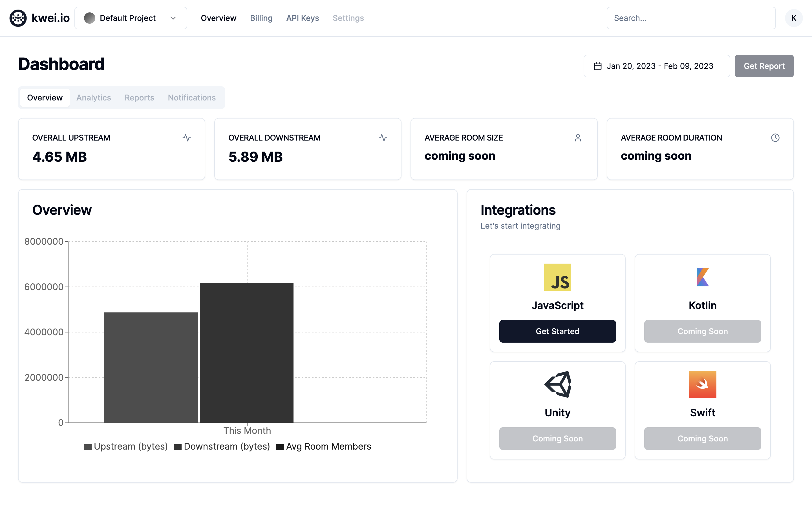Click the activity icon on Overall Upstream card

[187, 138]
